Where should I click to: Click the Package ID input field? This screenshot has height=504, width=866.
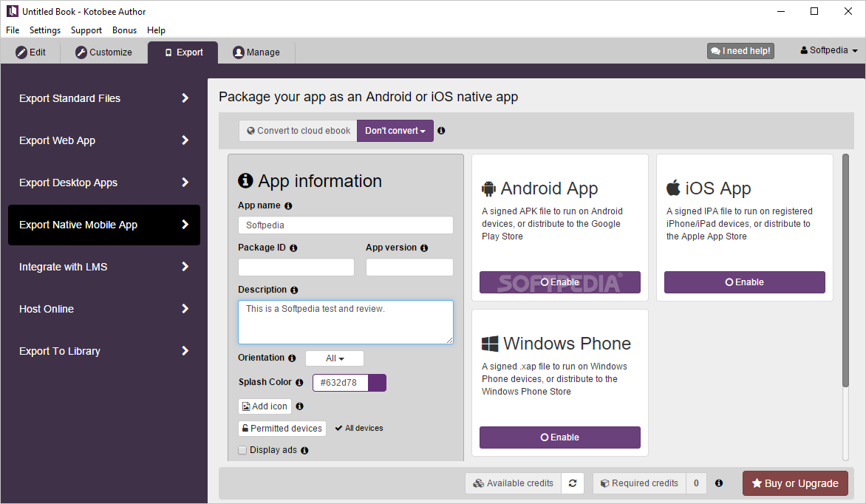pos(296,268)
